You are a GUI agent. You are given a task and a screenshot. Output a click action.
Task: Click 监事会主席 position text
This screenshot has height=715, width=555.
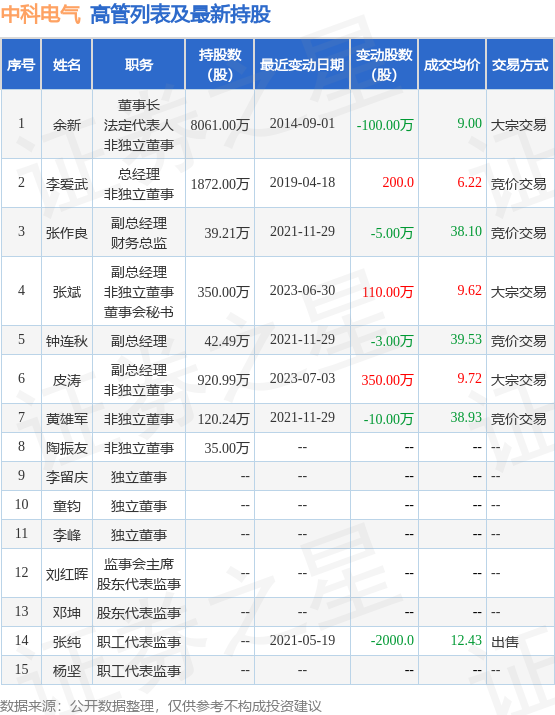point(139,564)
